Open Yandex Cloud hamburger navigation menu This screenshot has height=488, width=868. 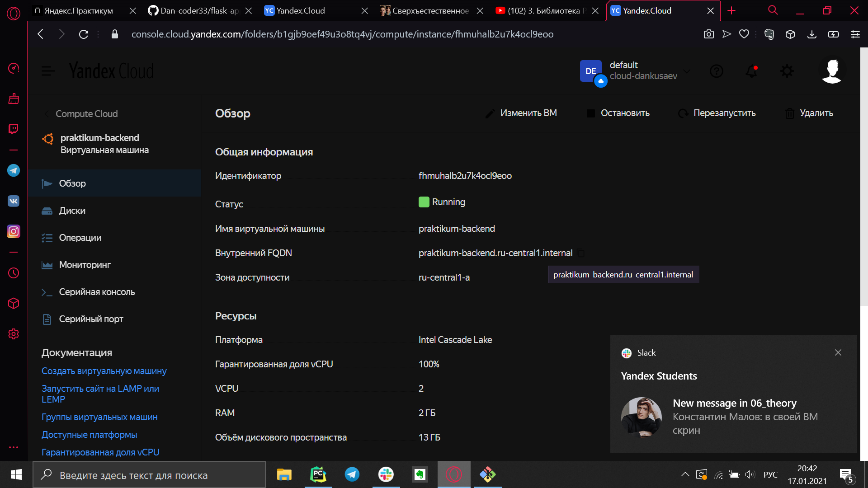point(48,71)
